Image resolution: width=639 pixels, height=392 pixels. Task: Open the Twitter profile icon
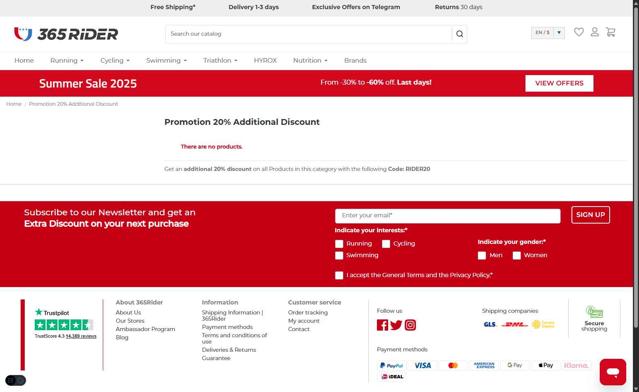pyautogui.click(x=396, y=325)
